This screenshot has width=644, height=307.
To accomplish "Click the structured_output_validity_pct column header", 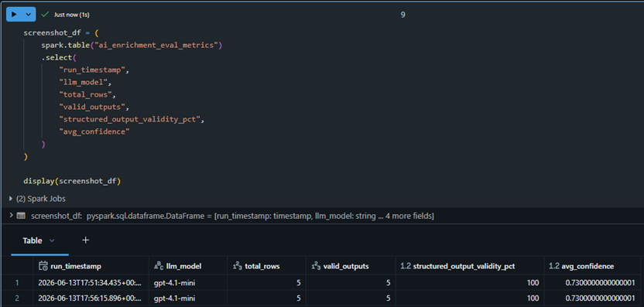I will (470, 266).
